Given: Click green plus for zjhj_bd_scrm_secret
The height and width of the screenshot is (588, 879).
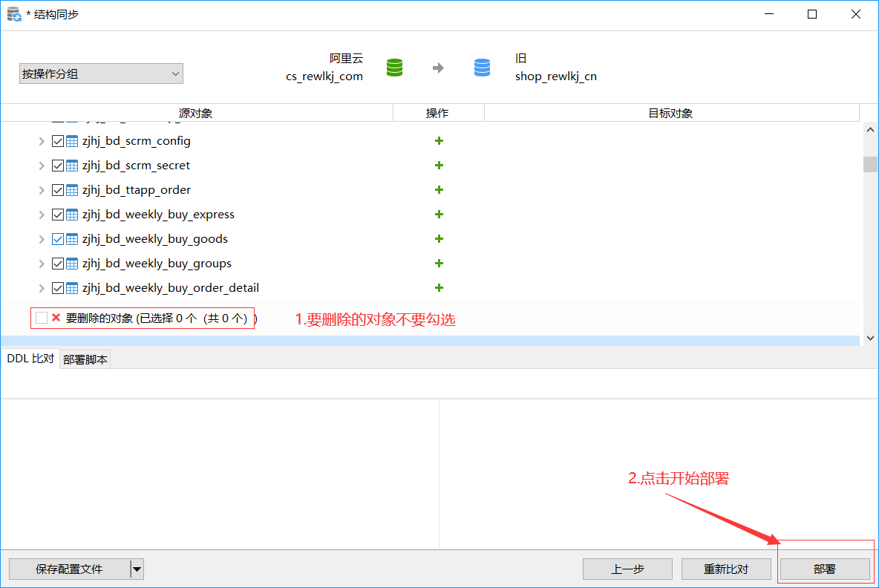Looking at the screenshot, I should [439, 166].
